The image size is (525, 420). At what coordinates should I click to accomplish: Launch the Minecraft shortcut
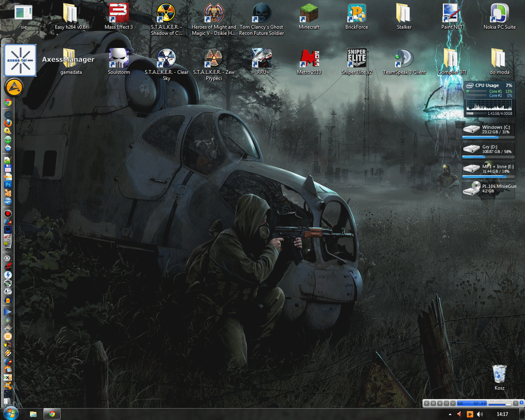coord(309,17)
